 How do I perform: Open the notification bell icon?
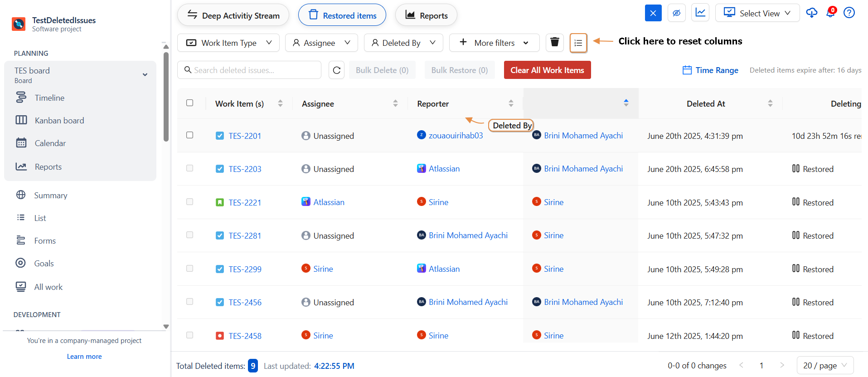(x=830, y=13)
